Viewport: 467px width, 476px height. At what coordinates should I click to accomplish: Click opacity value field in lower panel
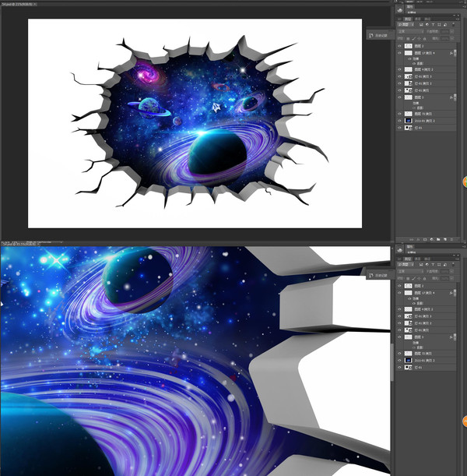[445, 271]
